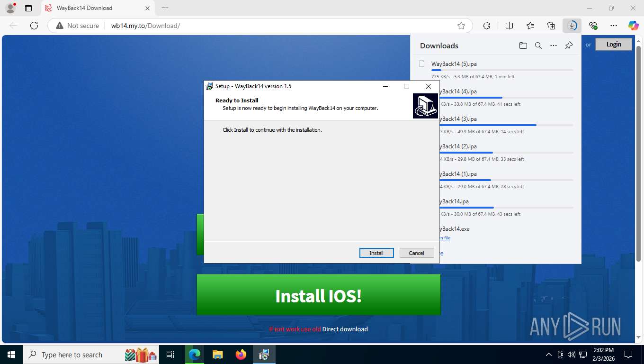Launch Firefox from taskbar
Screen dimensions: 644x364
tap(241, 355)
